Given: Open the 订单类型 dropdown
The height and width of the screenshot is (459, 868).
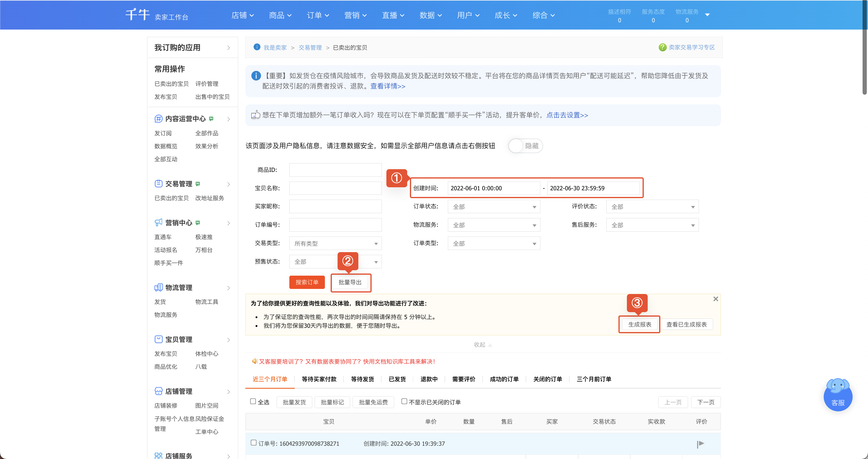Looking at the screenshot, I should pos(494,243).
